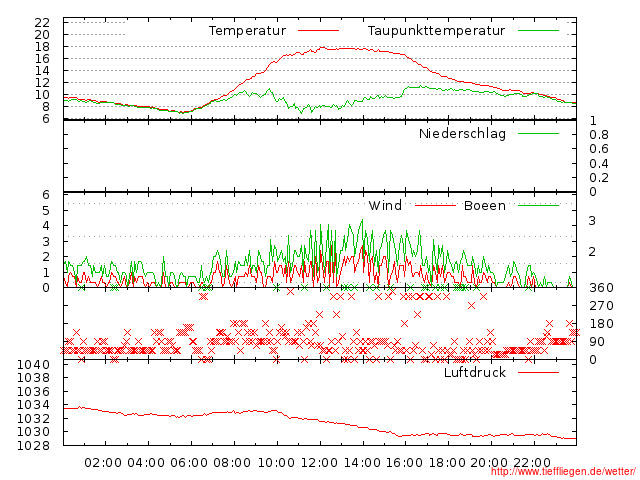
Task: Click the Boeen legend label
Action: [x=484, y=205]
